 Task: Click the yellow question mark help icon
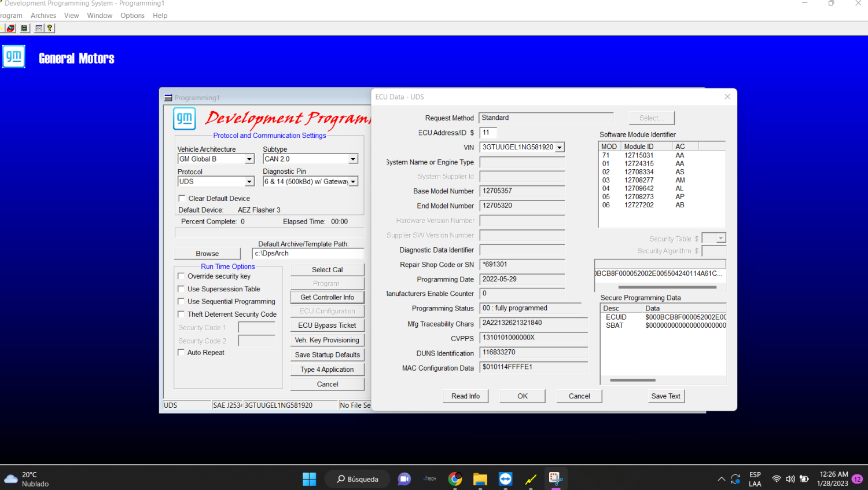(50, 28)
